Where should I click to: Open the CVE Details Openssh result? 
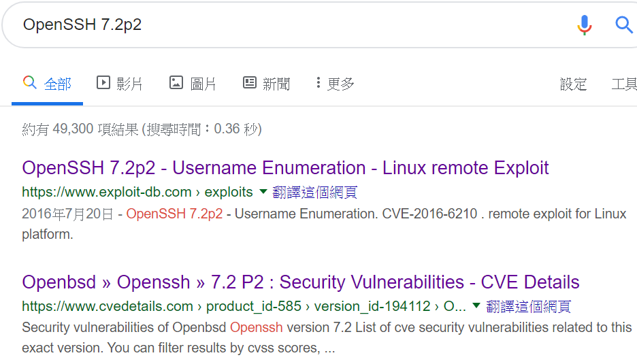pos(301,282)
